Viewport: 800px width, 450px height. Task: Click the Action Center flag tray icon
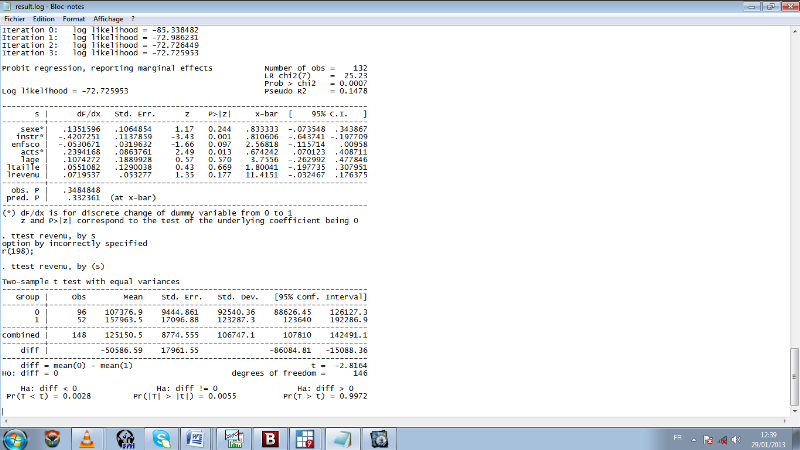708,440
